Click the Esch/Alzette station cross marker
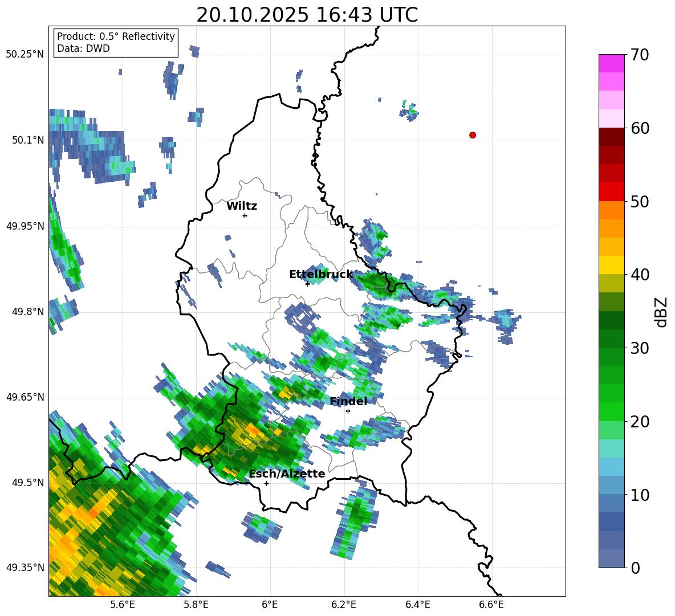 (266, 483)
